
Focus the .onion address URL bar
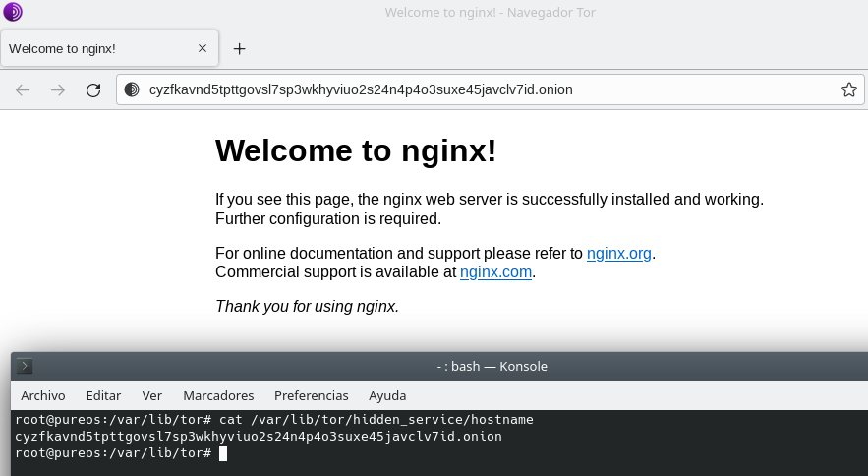click(472, 90)
